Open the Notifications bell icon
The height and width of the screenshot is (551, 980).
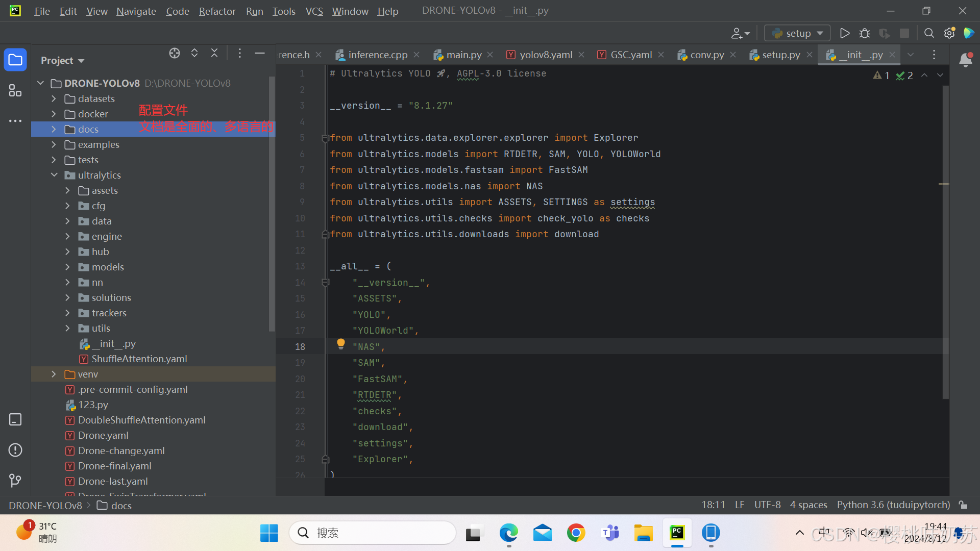pos(965,60)
